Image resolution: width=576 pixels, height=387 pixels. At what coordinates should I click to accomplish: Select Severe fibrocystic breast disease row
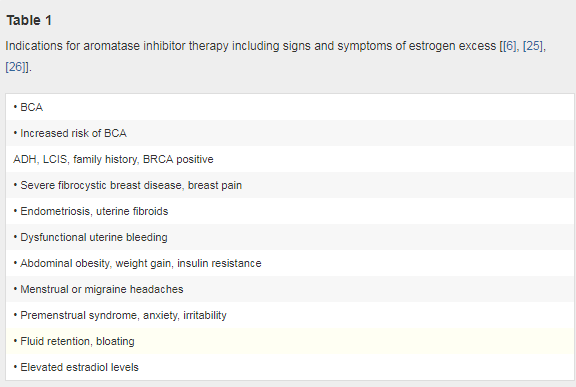[x=290, y=185]
